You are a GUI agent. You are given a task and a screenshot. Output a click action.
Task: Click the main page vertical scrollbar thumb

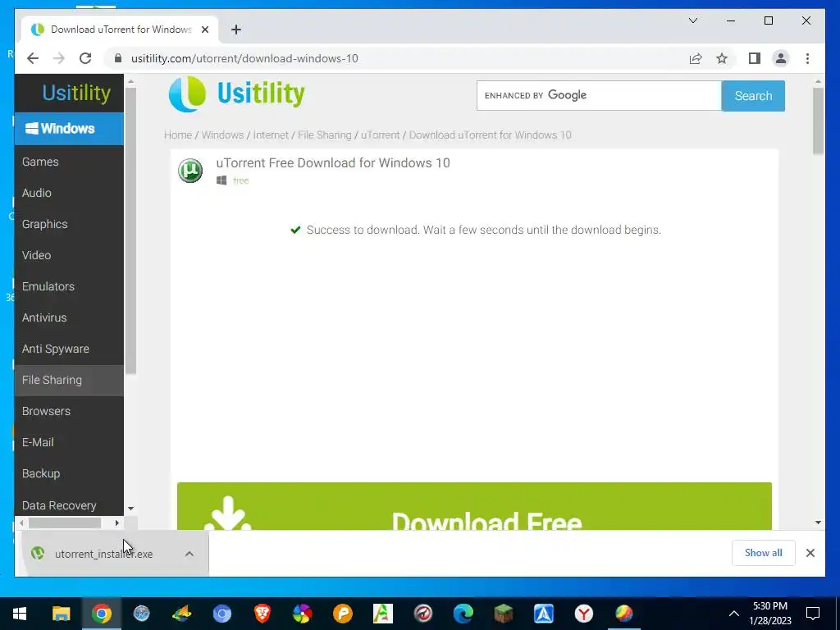pos(818,121)
